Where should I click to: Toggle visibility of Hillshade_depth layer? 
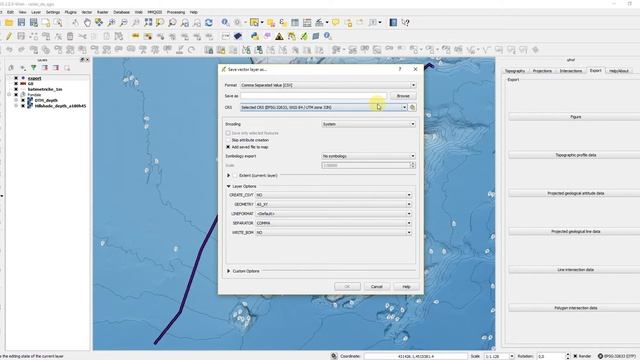point(23,106)
